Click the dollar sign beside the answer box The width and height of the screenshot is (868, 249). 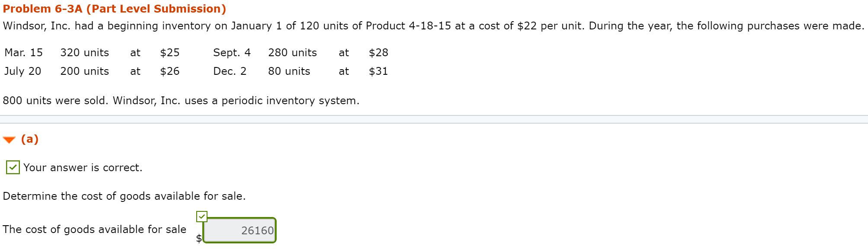click(x=198, y=238)
